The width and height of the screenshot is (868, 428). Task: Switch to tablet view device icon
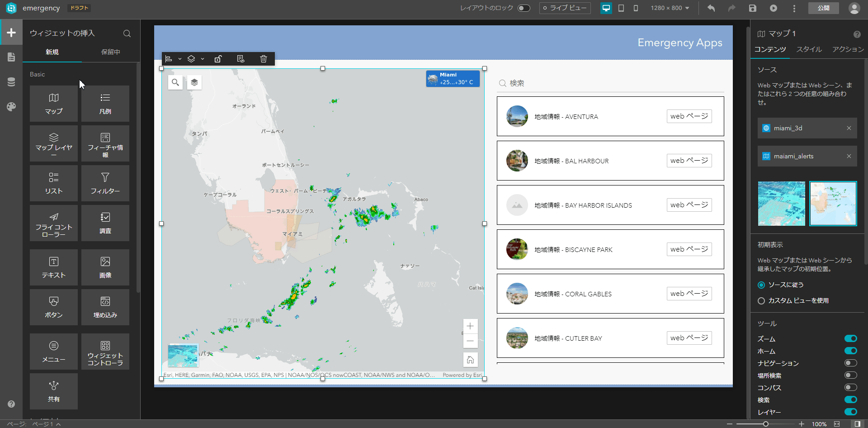621,8
